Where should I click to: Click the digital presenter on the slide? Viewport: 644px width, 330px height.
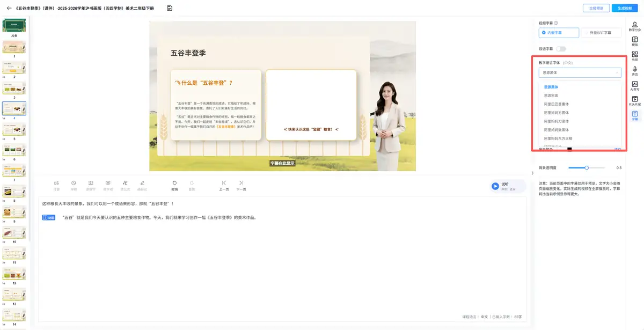click(389, 125)
